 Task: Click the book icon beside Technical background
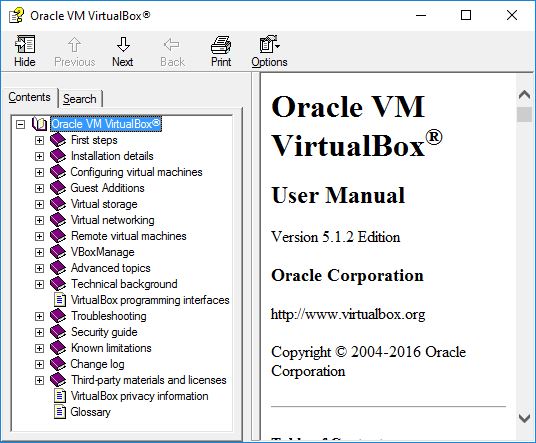click(58, 284)
